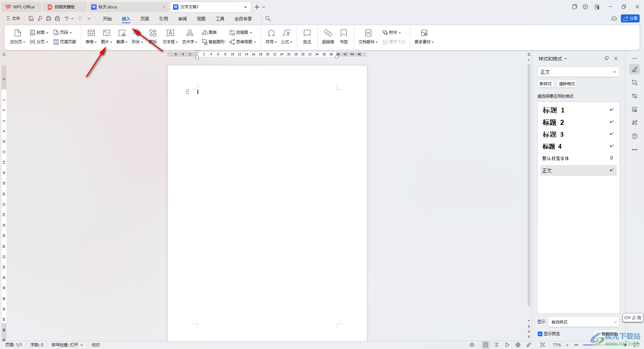The height and width of the screenshot is (349, 644).
Task: Click the 新样式 button
Action: pos(546,84)
